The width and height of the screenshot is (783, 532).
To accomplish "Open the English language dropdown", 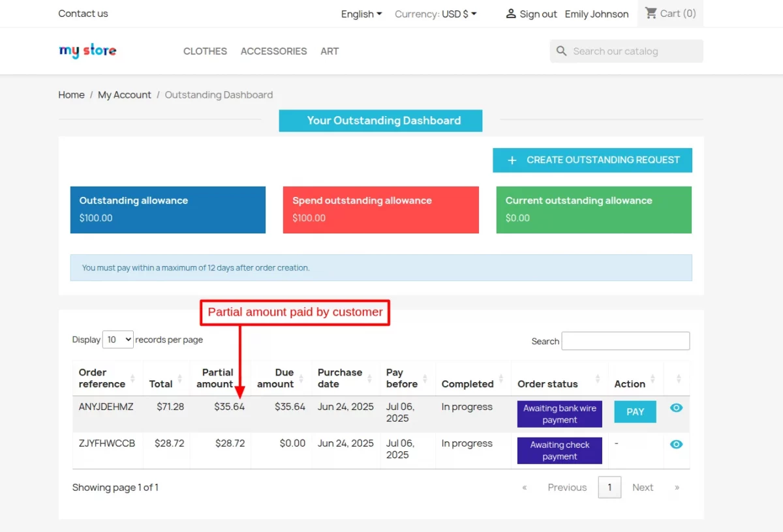I will [361, 14].
